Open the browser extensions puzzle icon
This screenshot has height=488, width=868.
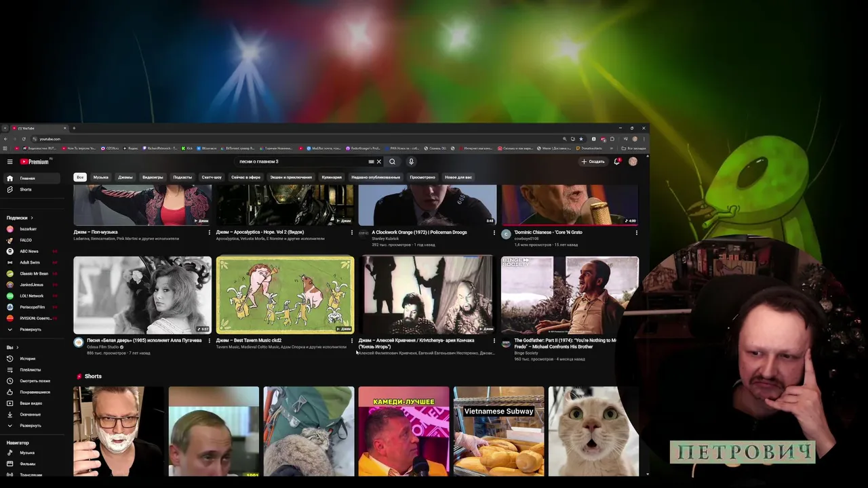612,139
